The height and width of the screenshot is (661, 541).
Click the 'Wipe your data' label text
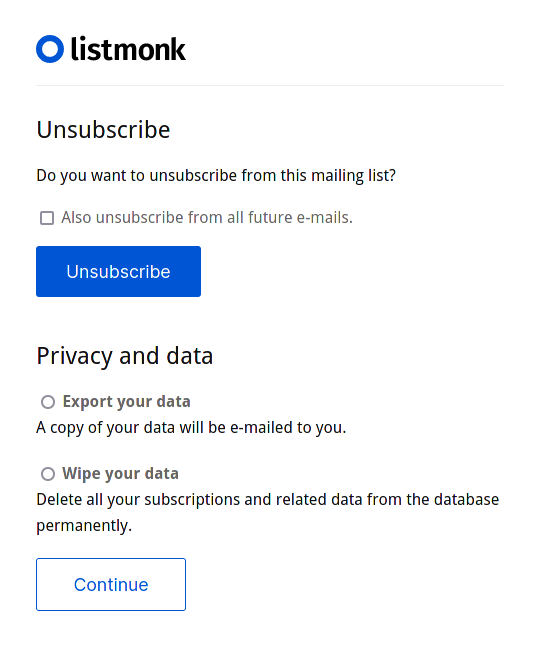[x=121, y=474]
